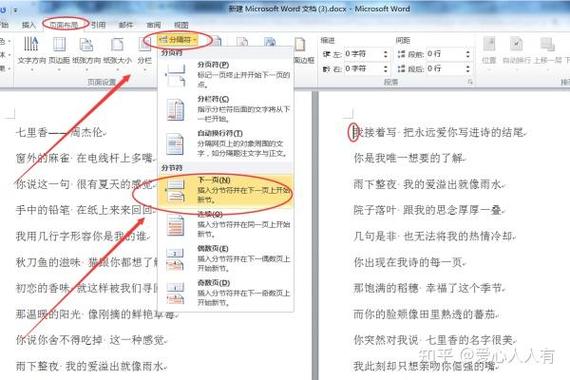Select 奇数页(D) odd page break
570x380 pixels.
click(x=225, y=292)
